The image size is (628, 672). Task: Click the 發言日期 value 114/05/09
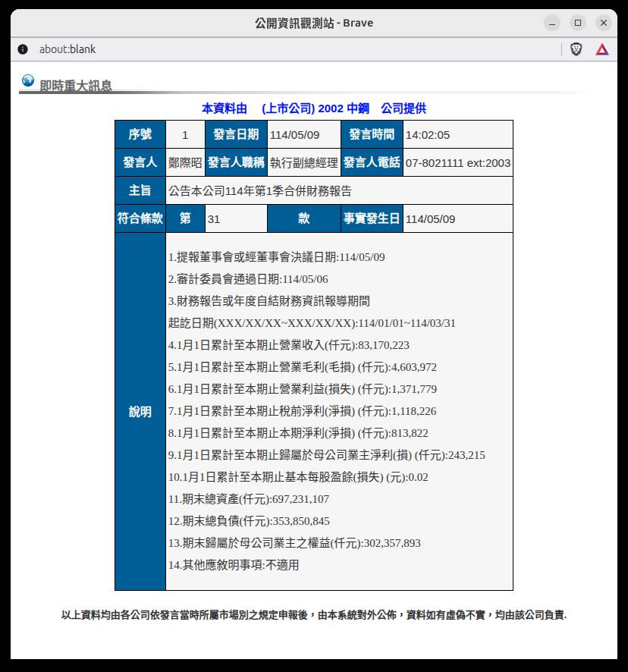[294, 135]
